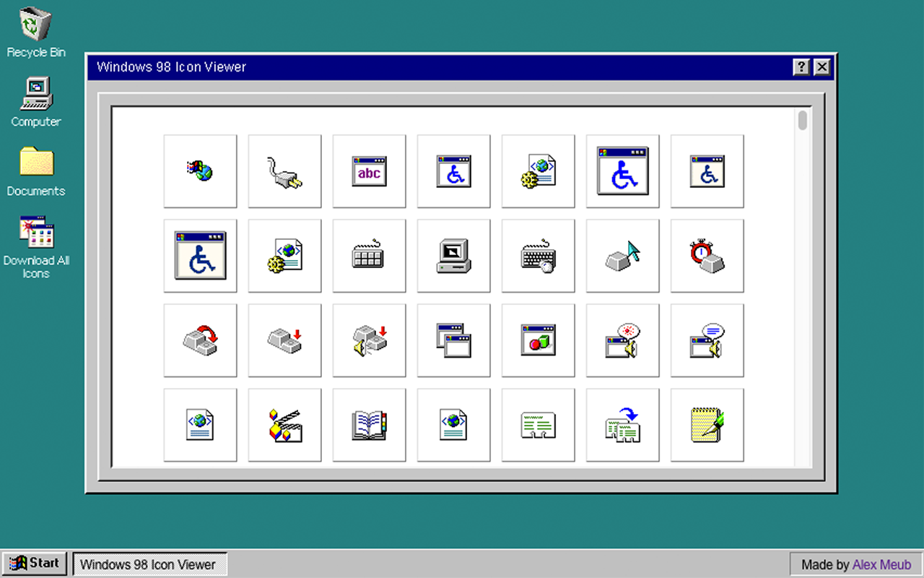Viewport: 924px width, 578px height.
Task: Click the Alex Meub link
Action: [x=881, y=564]
